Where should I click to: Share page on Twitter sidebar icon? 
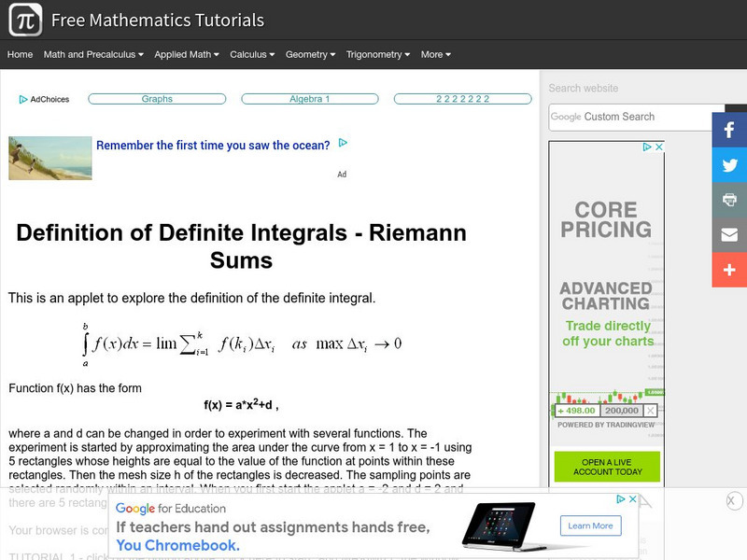pos(729,165)
